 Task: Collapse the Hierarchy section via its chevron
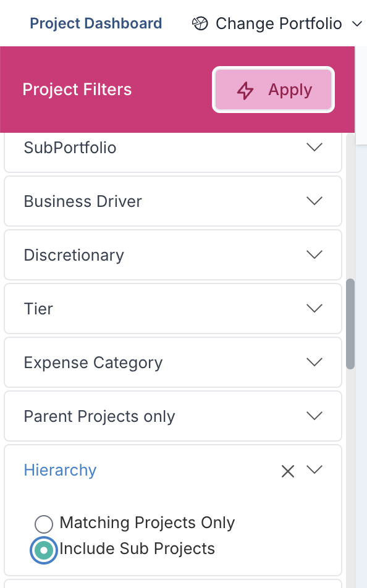point(314,469)
